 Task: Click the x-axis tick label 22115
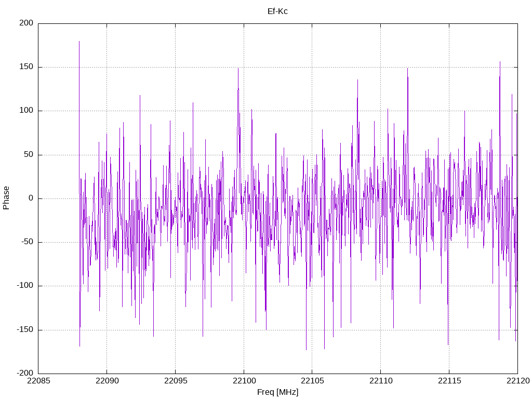(x=449, y=381)
